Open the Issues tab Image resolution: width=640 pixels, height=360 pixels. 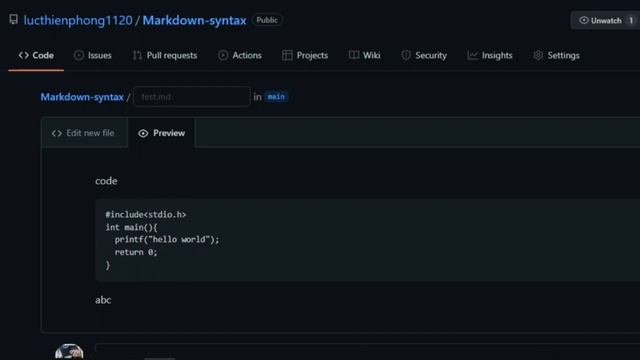pyautogui.click(x=93, y=55)
